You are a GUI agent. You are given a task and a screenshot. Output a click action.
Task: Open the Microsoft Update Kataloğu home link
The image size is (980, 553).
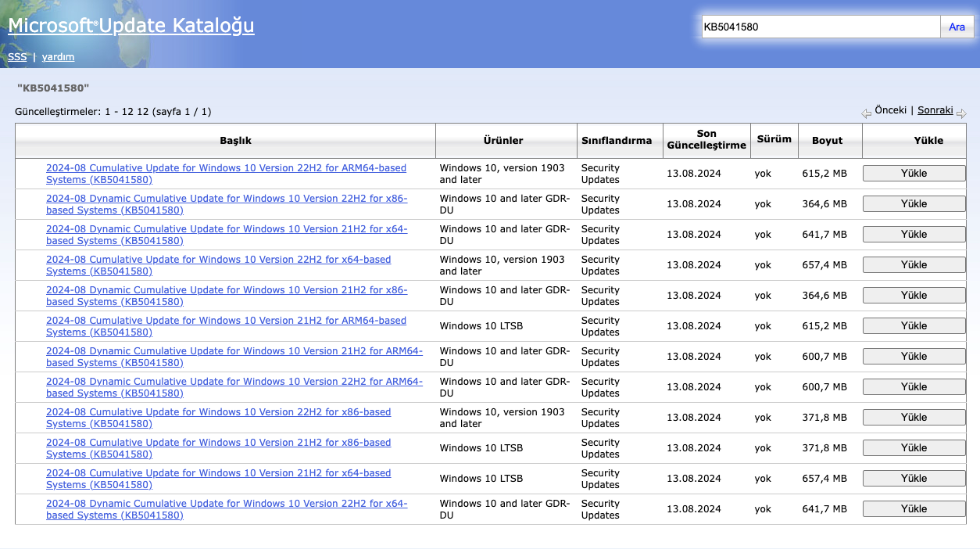pos(130,25)
